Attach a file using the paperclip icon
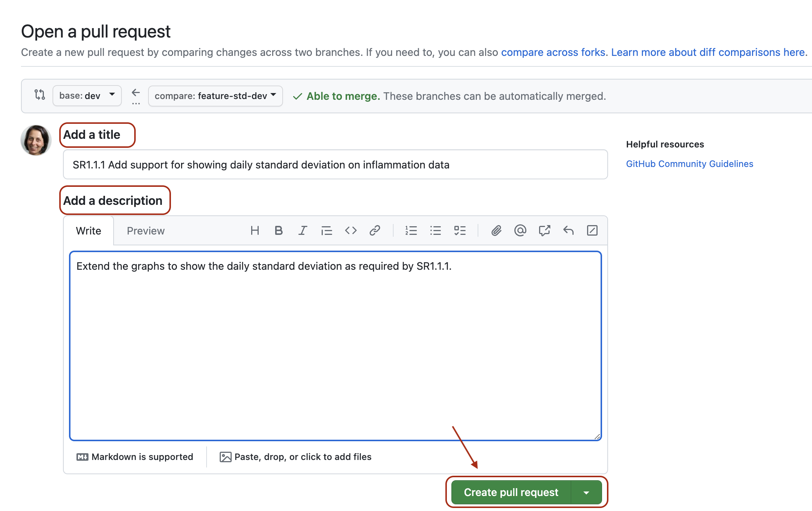 pos(497,230)
